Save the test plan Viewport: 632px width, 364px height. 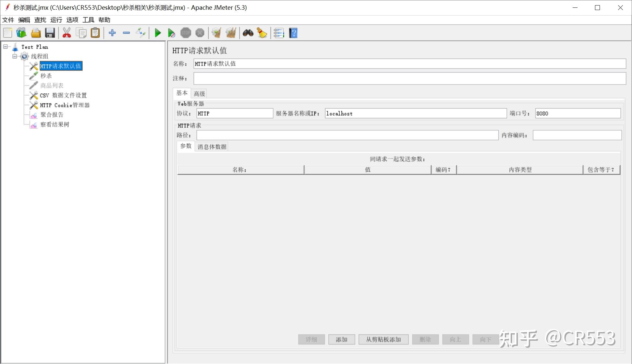click(x=49, y=33)
